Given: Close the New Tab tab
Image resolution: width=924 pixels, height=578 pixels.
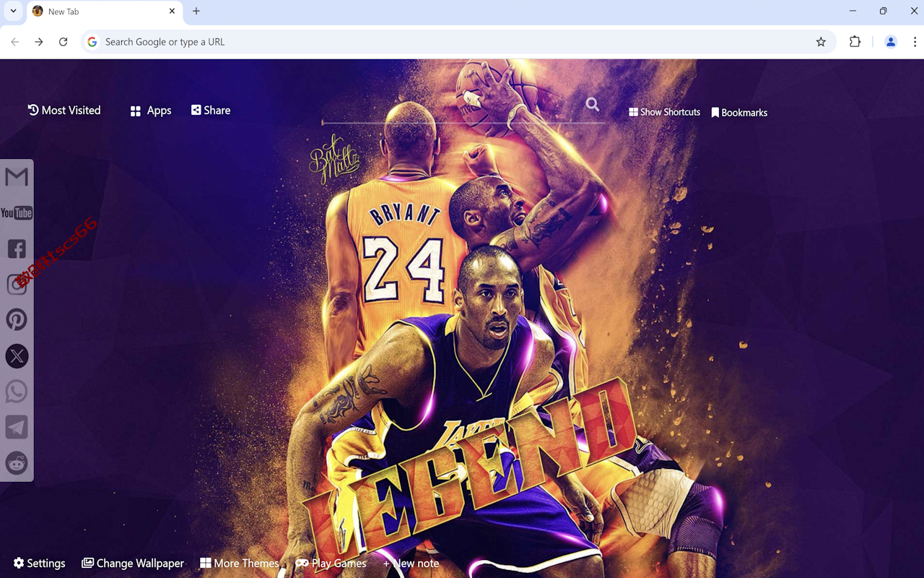Looking at the screenshot, I should click(x=172, y=11).
